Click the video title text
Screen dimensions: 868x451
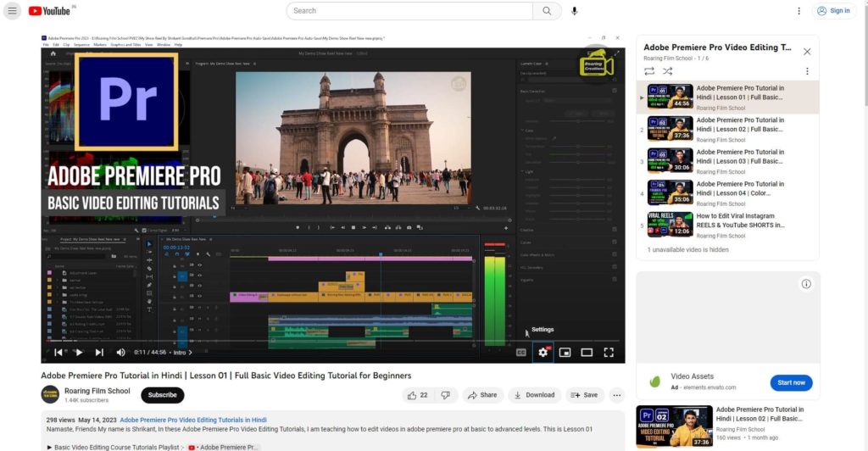[225, 376]
